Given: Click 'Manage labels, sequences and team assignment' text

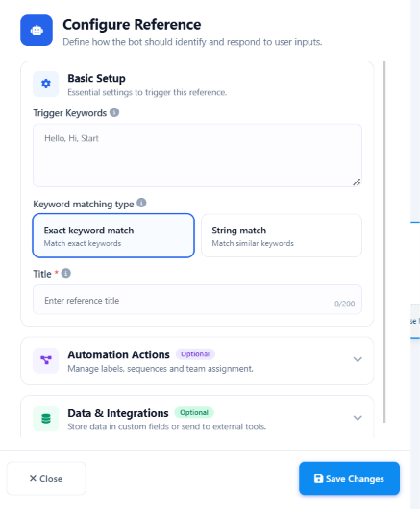Looking at the screenshot, I should tap(161, 369).
